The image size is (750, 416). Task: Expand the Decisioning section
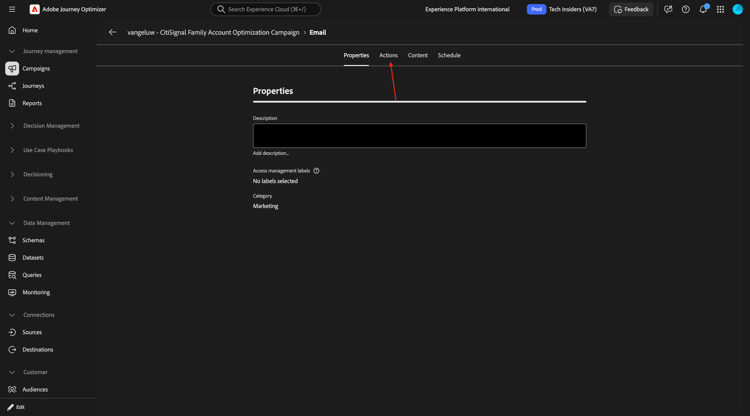coord(12,175)
